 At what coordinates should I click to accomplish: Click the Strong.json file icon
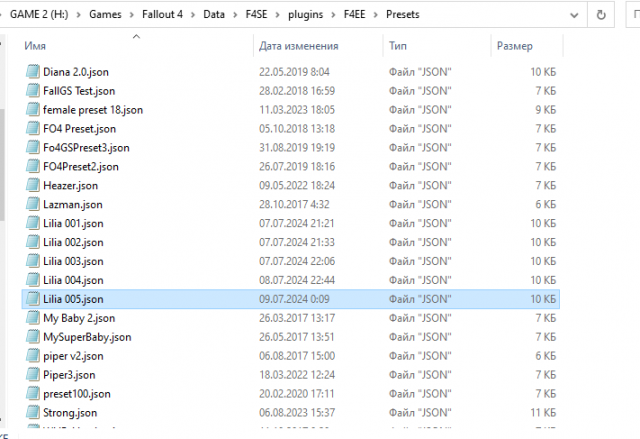pyautogui.click(x=33, y=413)
